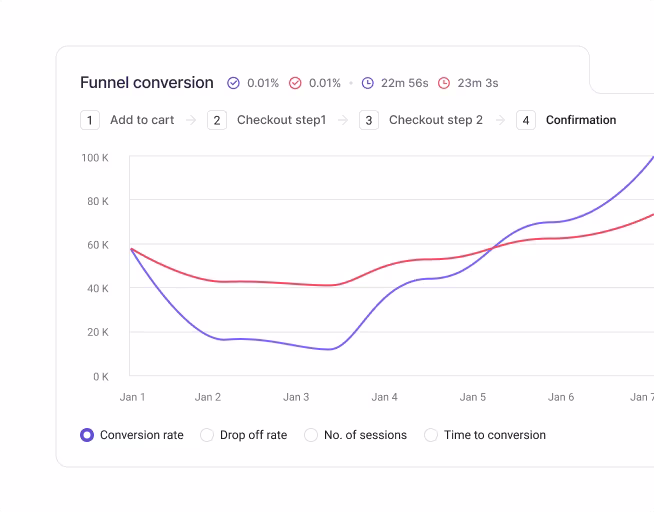Click the red checkmark conversion icon
The height and width of the screenshot is (512, 654).
click(x=295, y=83)
